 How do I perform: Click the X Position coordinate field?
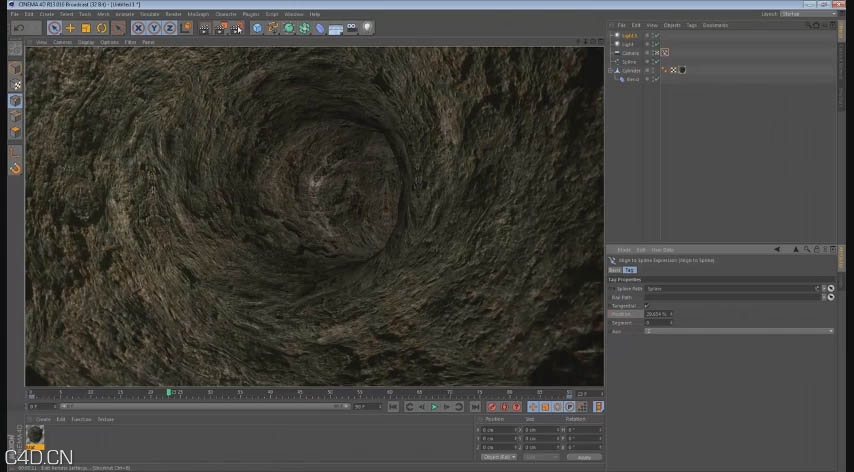point(497,430)
